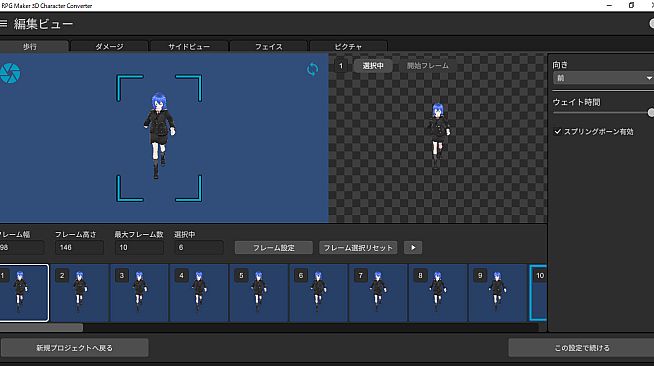Select frame thumbnail 1
Screen dimensions: 654x366
(24, 293)
